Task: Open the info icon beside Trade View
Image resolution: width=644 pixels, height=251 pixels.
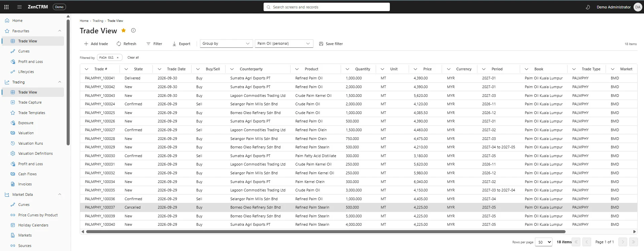Action: coord(133,30)
